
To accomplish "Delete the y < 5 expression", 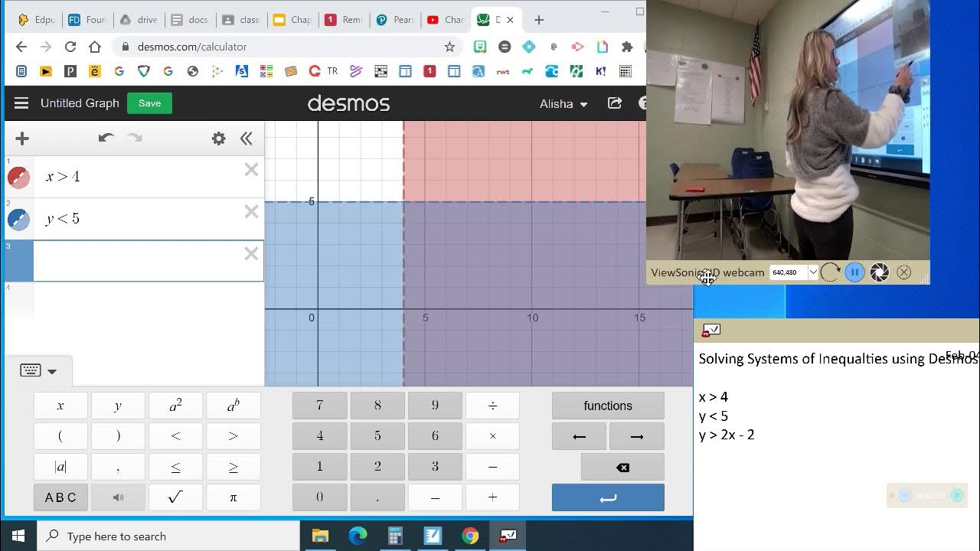I will (251, 212).
